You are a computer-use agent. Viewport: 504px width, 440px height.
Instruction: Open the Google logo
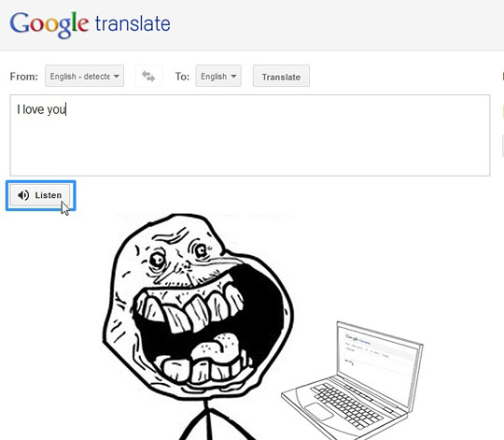coord(49,24)
